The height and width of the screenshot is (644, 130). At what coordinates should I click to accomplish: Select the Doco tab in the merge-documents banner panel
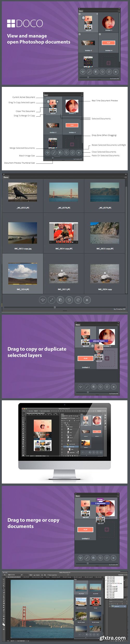77,496
